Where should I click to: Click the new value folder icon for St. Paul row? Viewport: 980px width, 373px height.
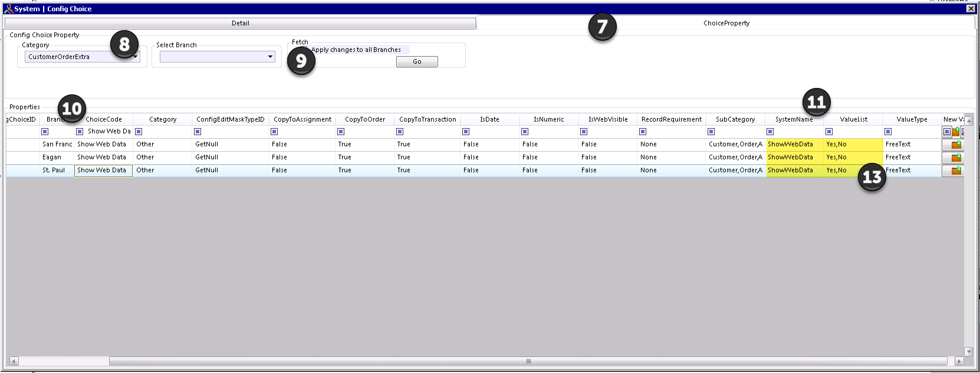[956, 171]
